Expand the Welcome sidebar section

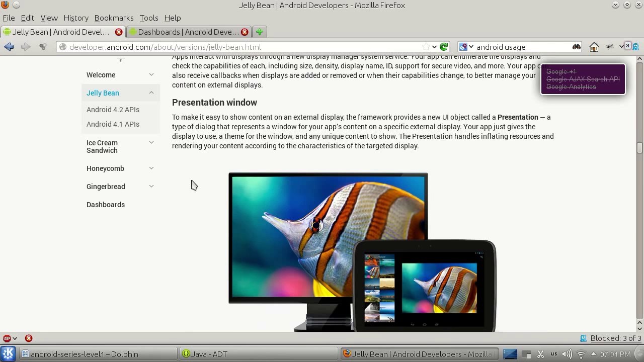[151, 75]
